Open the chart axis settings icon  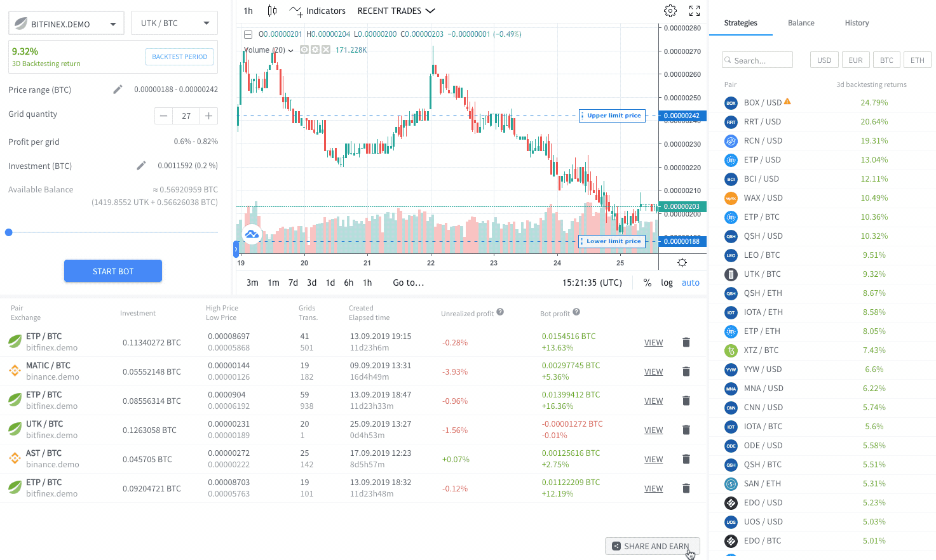tap(682, 262)
